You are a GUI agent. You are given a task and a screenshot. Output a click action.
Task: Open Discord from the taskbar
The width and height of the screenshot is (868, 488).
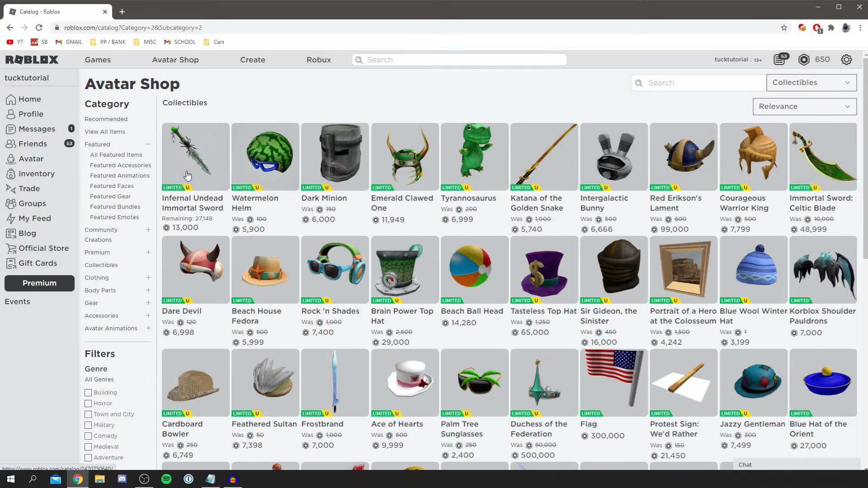(122, 479)
